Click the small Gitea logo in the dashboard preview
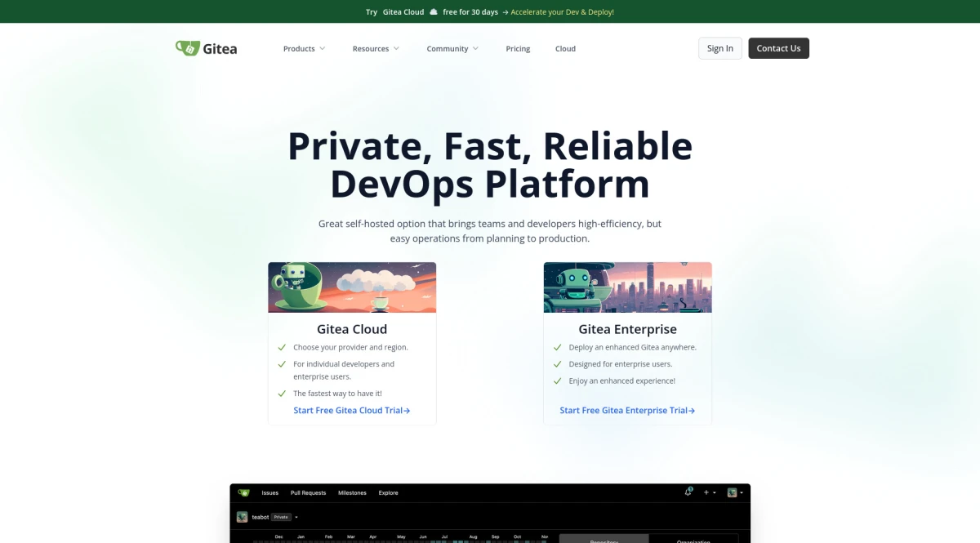 (243, 492)
